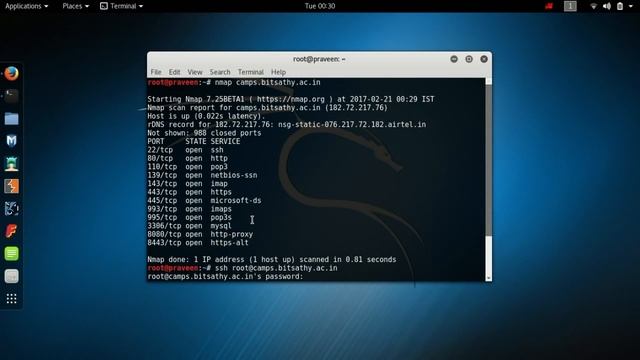640x360 pixels.
Task: Close the terminal window
Action: pyautogui.click(x=484, y=59)
